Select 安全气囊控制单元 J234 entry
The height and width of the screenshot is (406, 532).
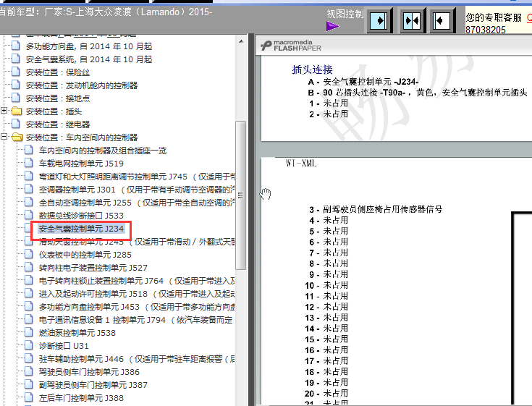point(81,229)
